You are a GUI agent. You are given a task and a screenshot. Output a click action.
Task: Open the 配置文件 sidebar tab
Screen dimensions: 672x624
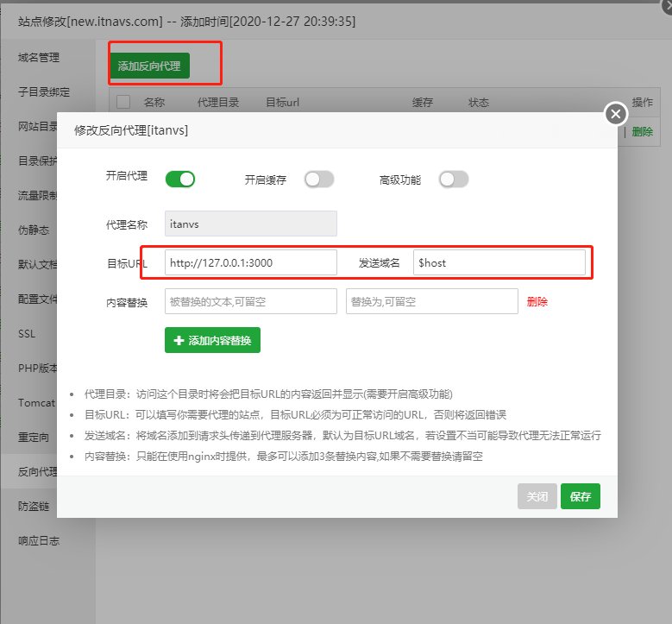(38, 299)
